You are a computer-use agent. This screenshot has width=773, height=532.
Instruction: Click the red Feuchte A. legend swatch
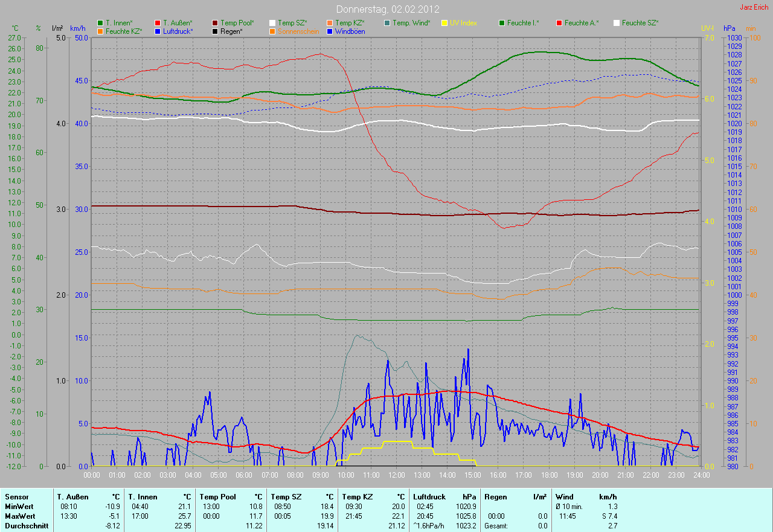(x=559, y=23)
